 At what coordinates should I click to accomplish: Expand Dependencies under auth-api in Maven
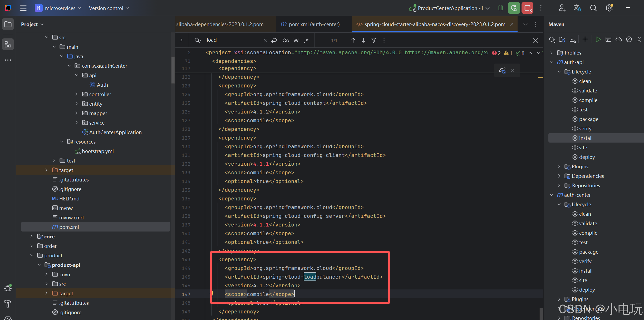point(559,176)
